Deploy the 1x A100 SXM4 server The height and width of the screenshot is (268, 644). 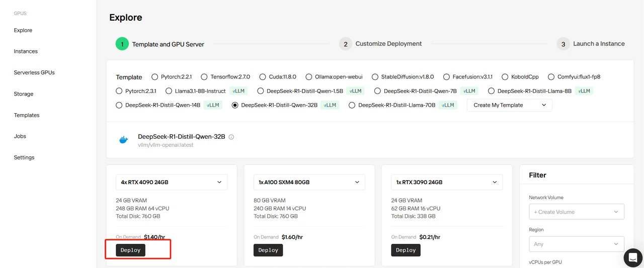click(268, 250)
